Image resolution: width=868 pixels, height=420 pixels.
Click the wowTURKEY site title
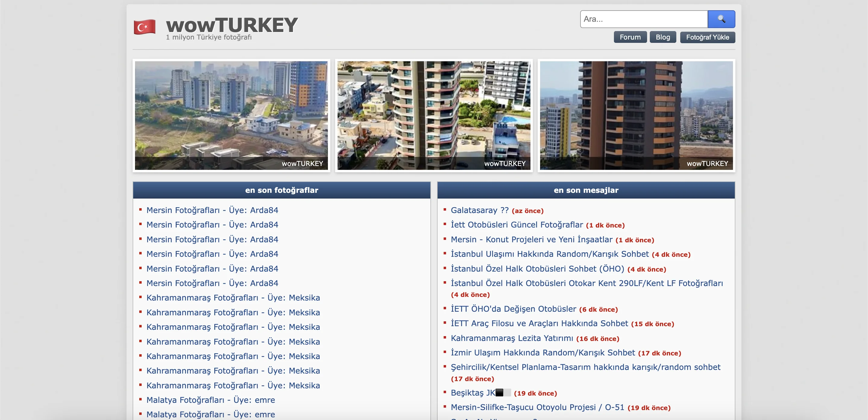click(x=231, y=25)
